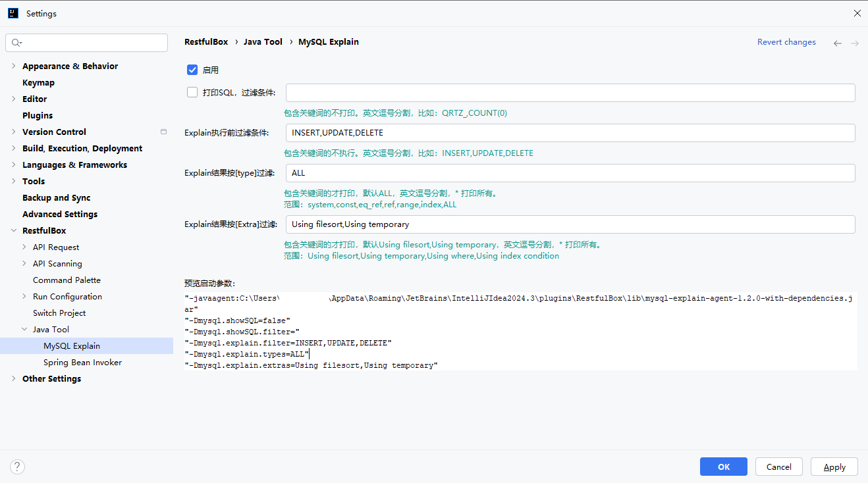The width and height of the screenshot is (868, 483).
Task: Expand the Editor section
Action: (x=14, y=99)
